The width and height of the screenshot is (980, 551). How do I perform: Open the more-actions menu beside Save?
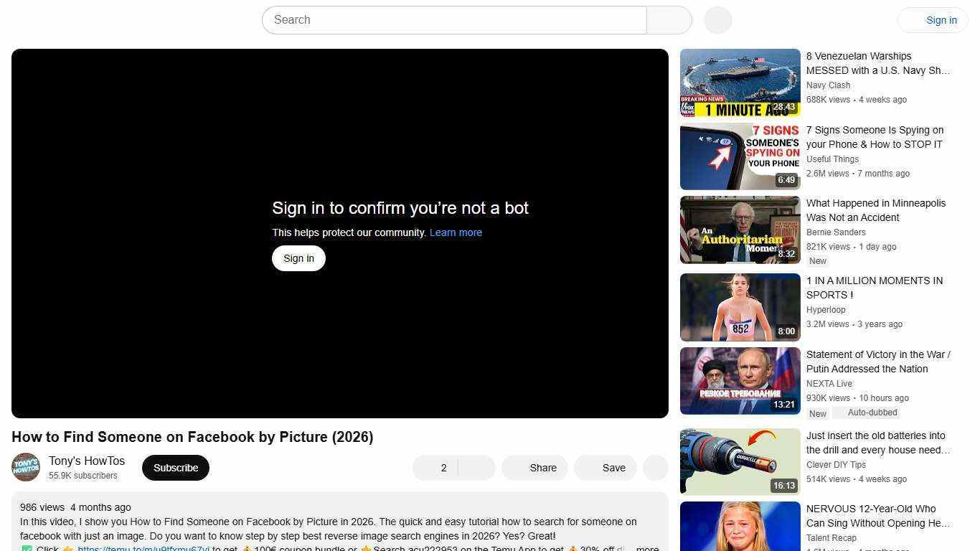(654, 467)
